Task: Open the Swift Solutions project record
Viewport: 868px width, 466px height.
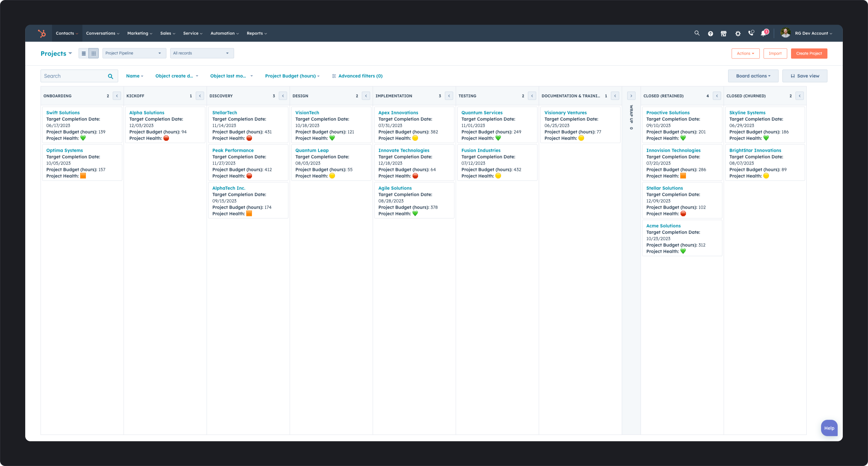Action: tap(63, 113)
